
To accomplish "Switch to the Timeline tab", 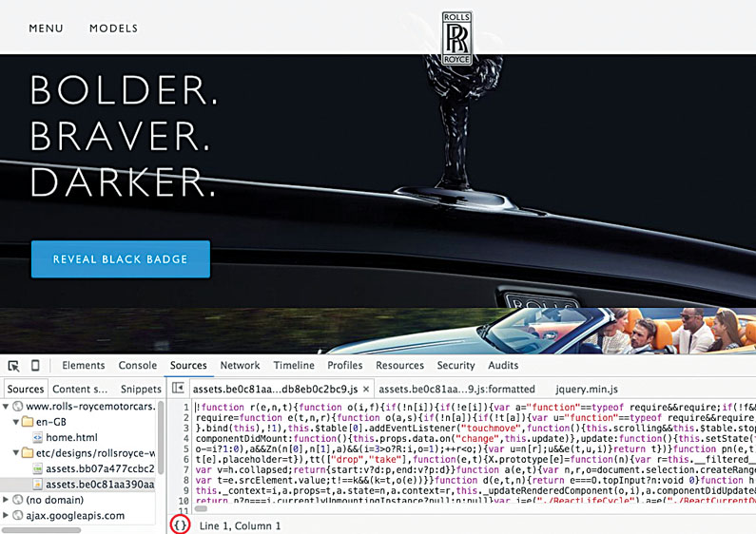I will (x=294, y=365).
